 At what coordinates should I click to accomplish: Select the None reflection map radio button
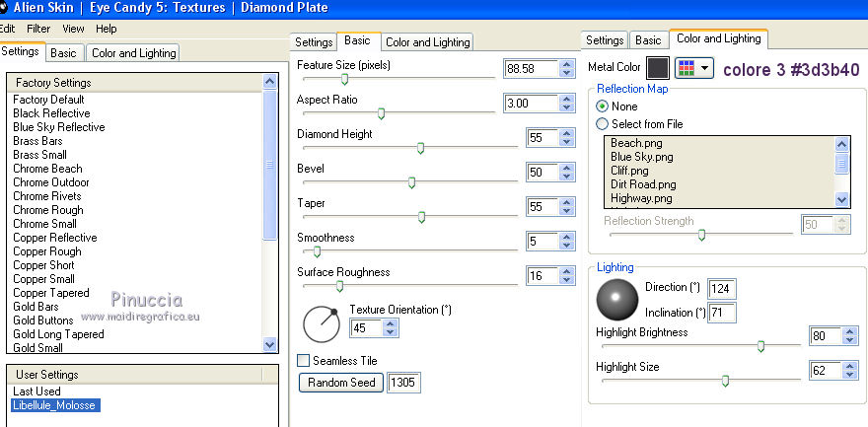602,107
